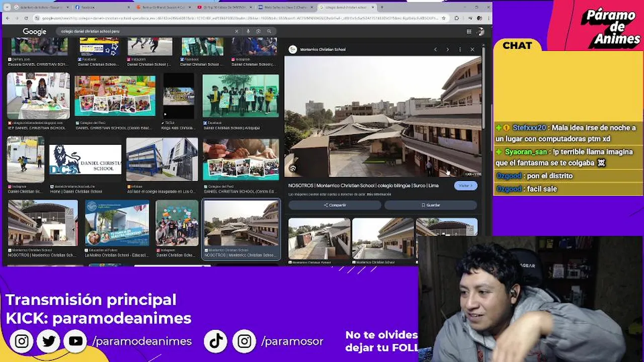The image size is (644, 362).
Task: Click the Monterrico Christian School site favicon
Action: [x=293, y=49]
